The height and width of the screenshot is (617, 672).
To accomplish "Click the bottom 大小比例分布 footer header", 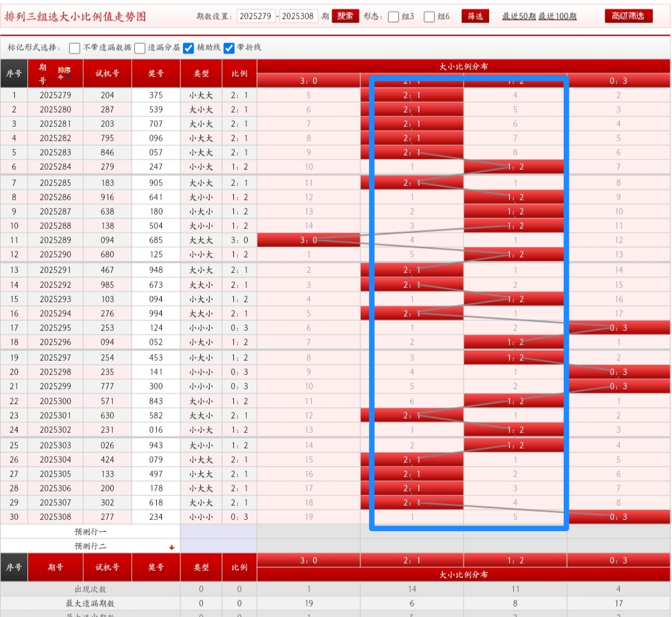I will click(464, 575).
